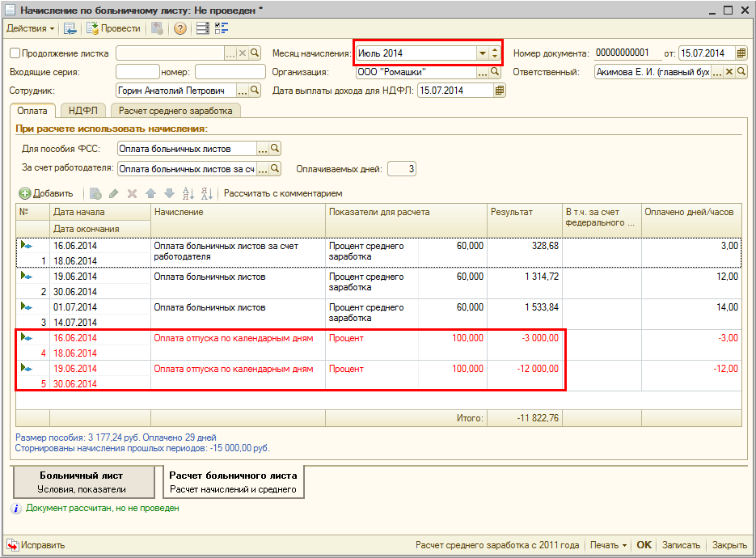The width and height of the screenshot is (756, 558).
Task: Open Расчет среднего заработка tab
Action: coord(175,111)
